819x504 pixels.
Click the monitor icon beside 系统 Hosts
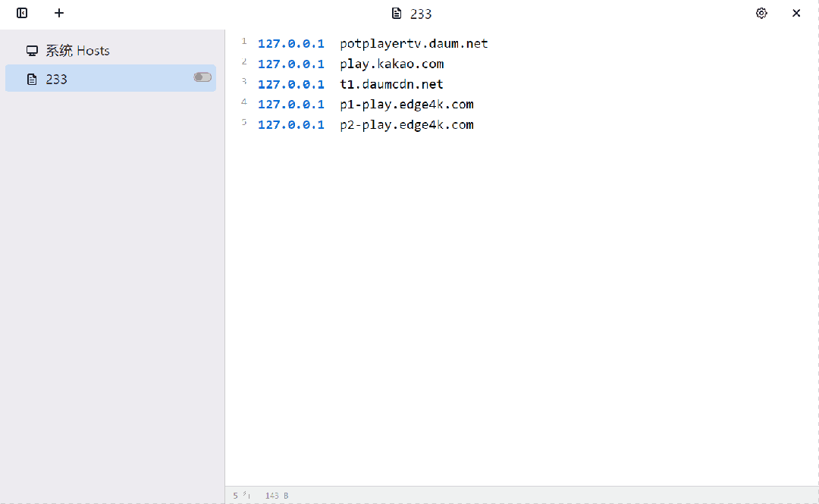click(32, 51)
